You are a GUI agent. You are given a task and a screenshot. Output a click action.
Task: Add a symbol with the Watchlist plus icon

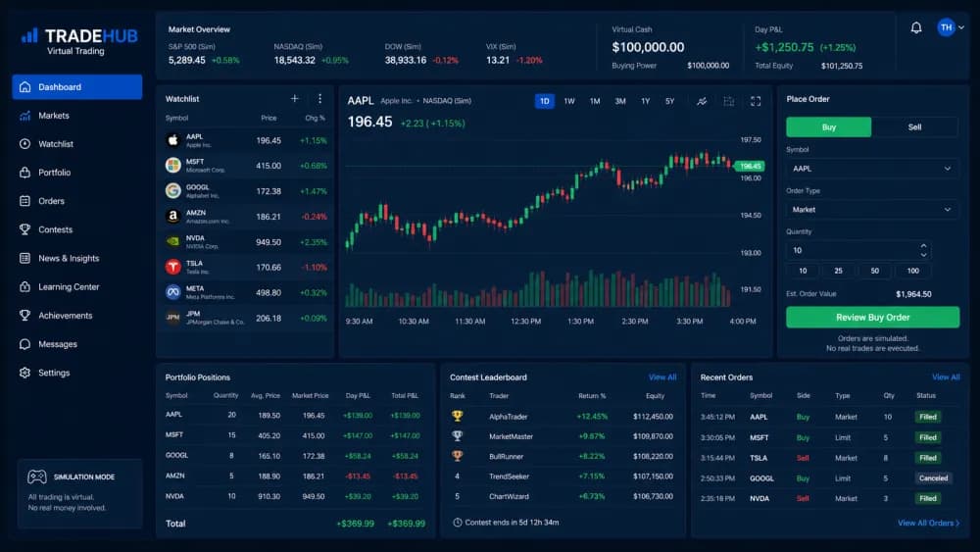[294, 98]
